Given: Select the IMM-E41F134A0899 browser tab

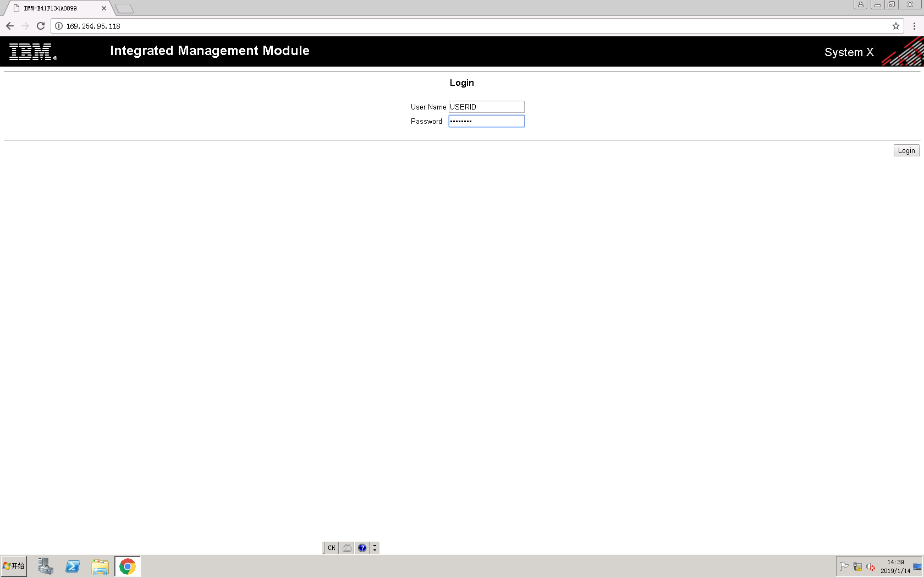Looking at the screenshot, I should pyautogui.click(x=55, y=8).
